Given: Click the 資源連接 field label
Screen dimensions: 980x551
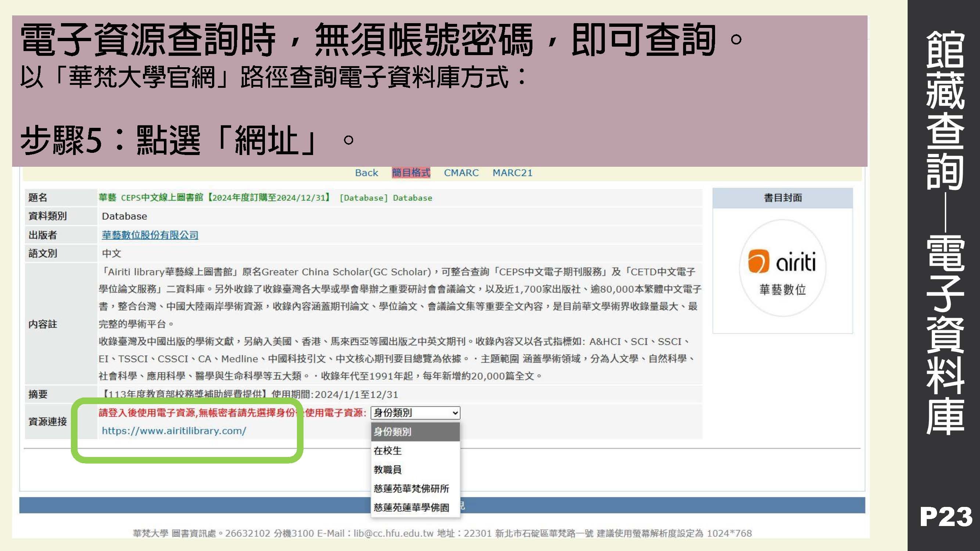Looking at the screenshot, I should (47, 422).
